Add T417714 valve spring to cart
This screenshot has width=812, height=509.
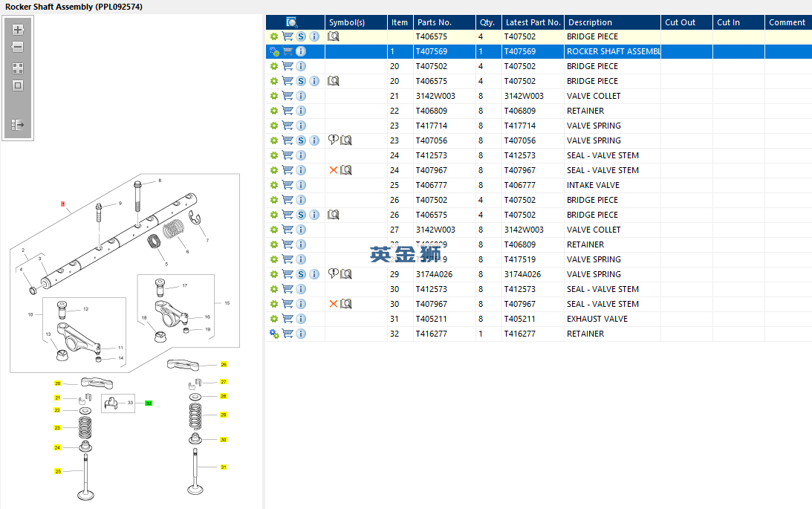(x=288, y=126)
